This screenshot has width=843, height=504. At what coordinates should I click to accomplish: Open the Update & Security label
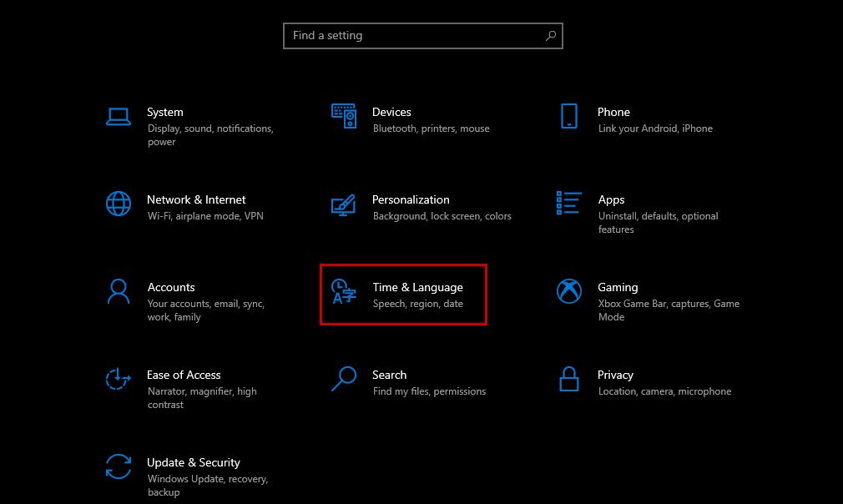pos(194,462)
